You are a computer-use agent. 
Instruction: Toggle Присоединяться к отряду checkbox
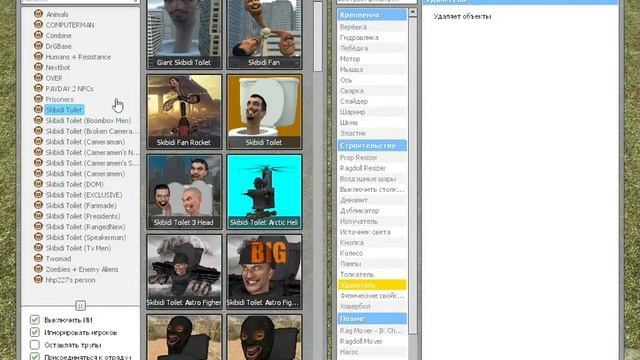pos(35,356)
